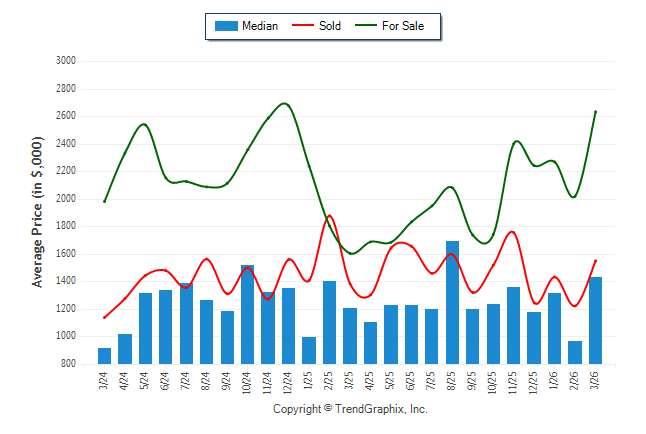The width and height of the screenshot is (646, 434).
Task: Click the 12/25 x-axis date label
Action: click(x=534, y=381)
